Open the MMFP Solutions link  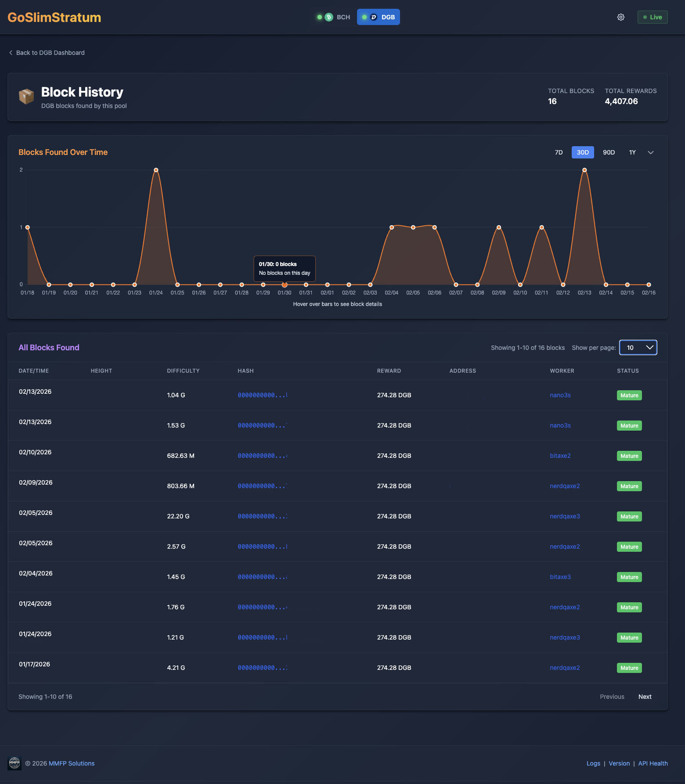tap(72, 763)
